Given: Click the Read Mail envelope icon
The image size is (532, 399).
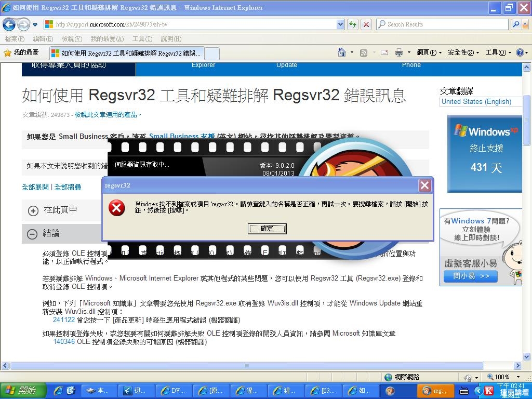Looking at the screenshot, I should [384, 52].
